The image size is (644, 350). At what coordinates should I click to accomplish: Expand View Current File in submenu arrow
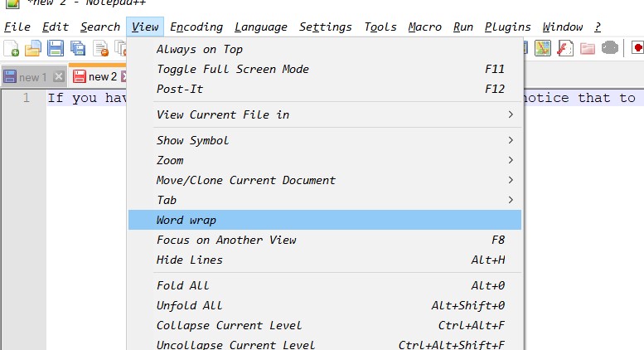(x=511, y=114)
